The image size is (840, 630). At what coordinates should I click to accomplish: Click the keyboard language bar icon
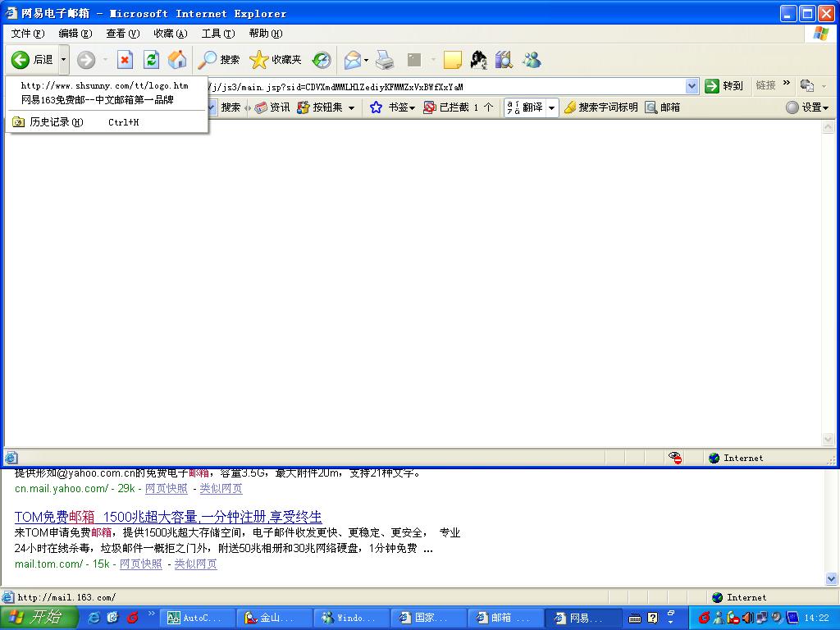point(635,619)
